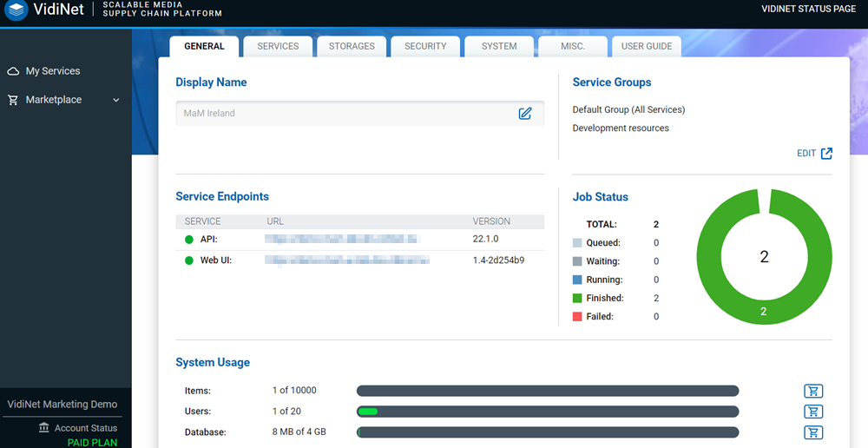Click the edit pencil icon for Display Name

click(x=525, y=114)
